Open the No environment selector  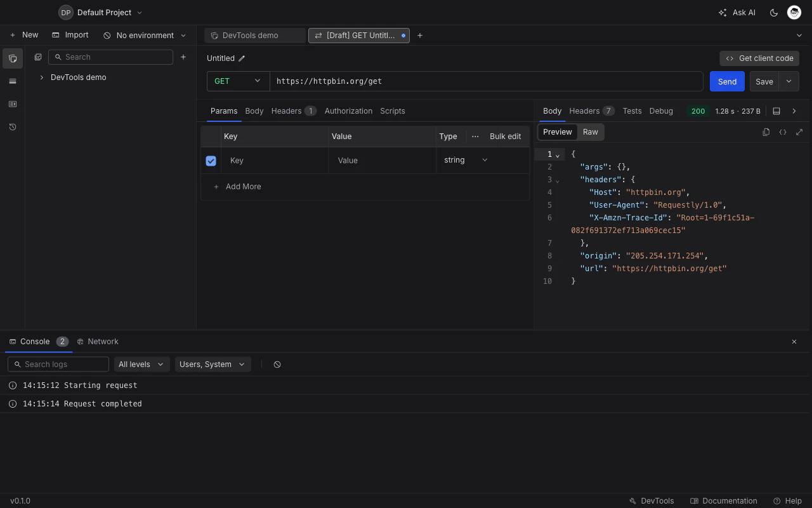[x=145, y=36]
